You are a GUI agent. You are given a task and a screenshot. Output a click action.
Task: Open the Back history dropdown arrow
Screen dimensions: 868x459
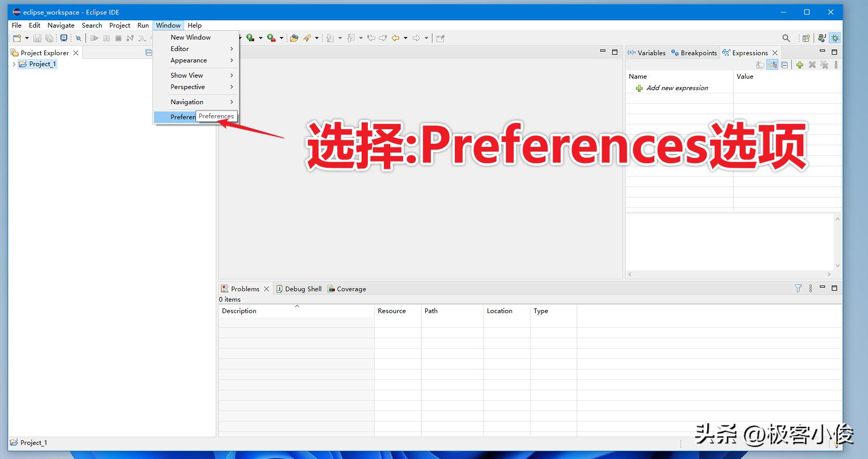pos(405,38)
